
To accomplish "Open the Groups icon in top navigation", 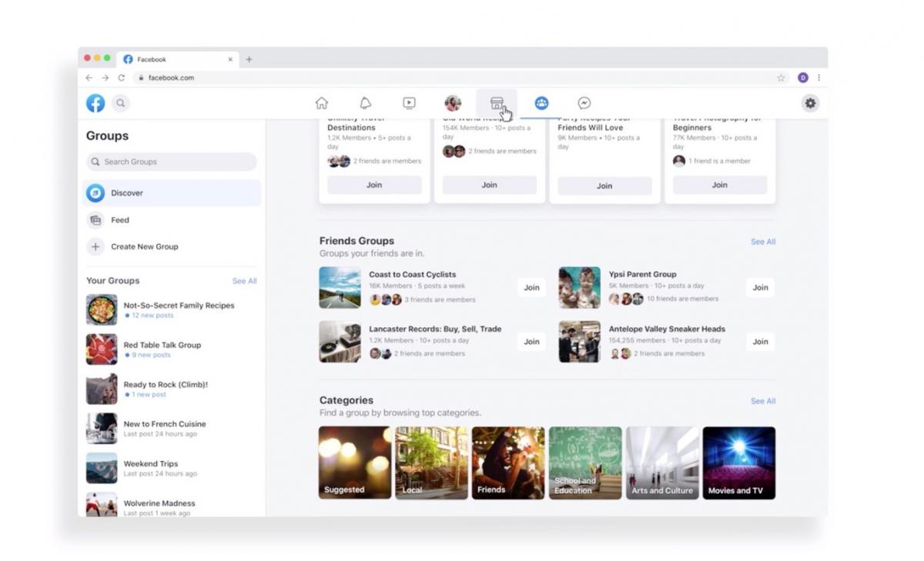I will click(541, 102).
